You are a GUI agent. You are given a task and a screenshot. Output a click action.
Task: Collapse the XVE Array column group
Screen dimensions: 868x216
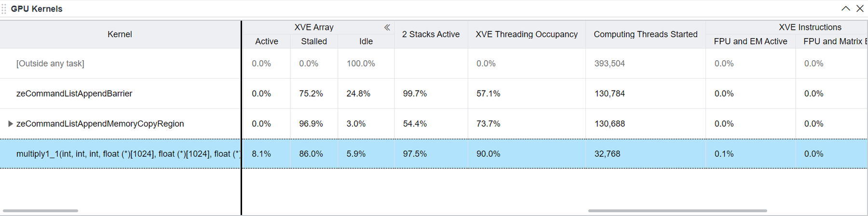[x=387, y=27]
